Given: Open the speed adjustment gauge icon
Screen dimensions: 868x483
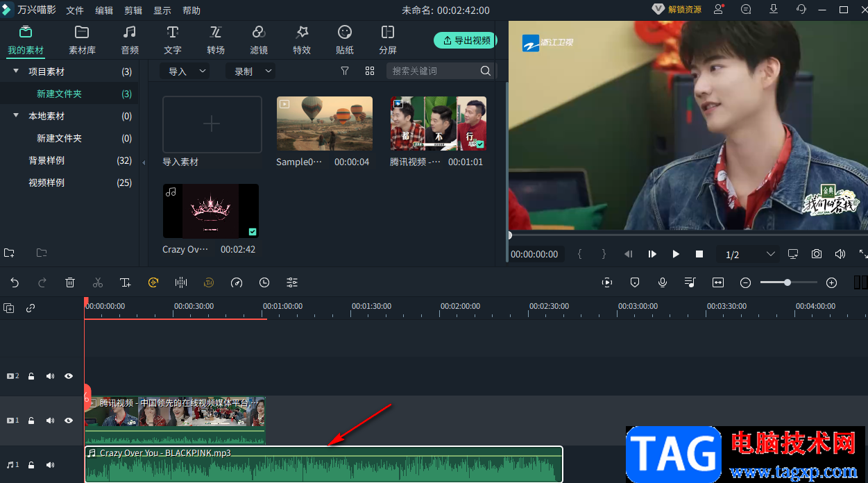Looking at the screenshot, I should click(x=237, y=282).
